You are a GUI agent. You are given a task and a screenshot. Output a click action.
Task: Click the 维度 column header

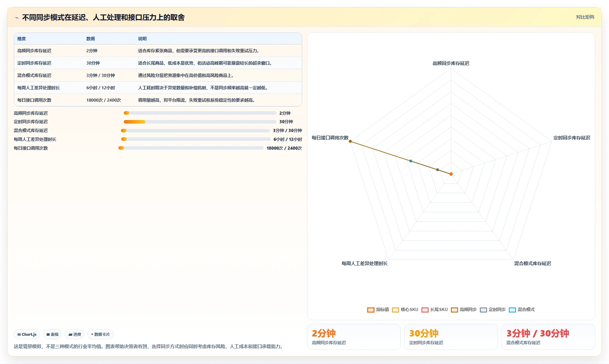(x=22, y=39)
